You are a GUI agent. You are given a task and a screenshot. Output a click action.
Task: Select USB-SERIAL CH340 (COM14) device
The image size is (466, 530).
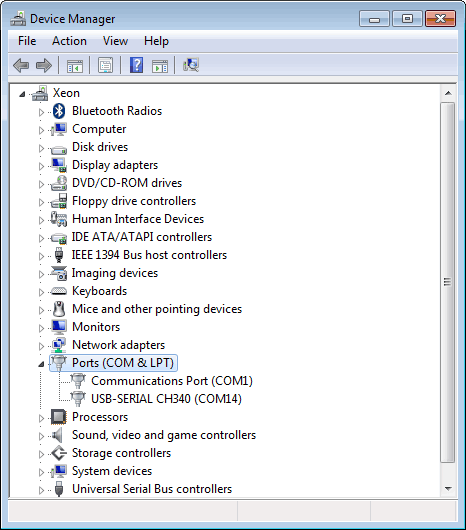166,399
